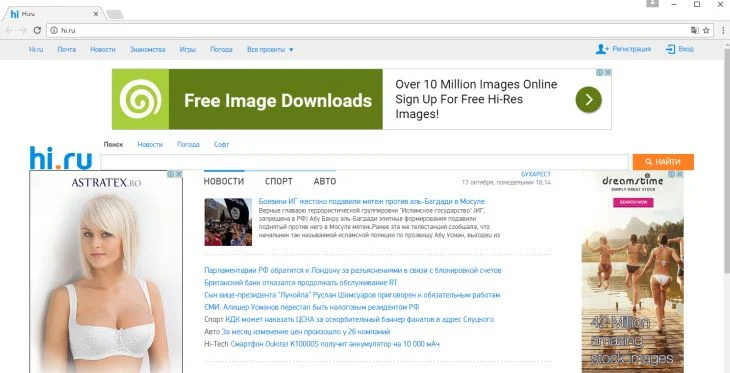730x373 pixels.
Task: Open Знакомства in the top navigation
Action: 148,49
